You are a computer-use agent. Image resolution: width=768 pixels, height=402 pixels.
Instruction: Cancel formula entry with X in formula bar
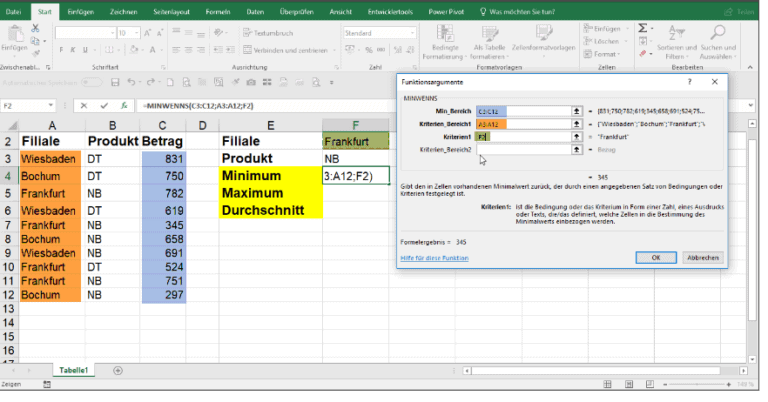pos(84,105)
